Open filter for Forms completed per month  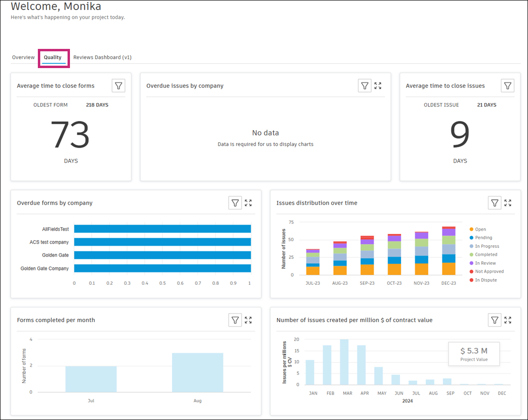[235, 320]
